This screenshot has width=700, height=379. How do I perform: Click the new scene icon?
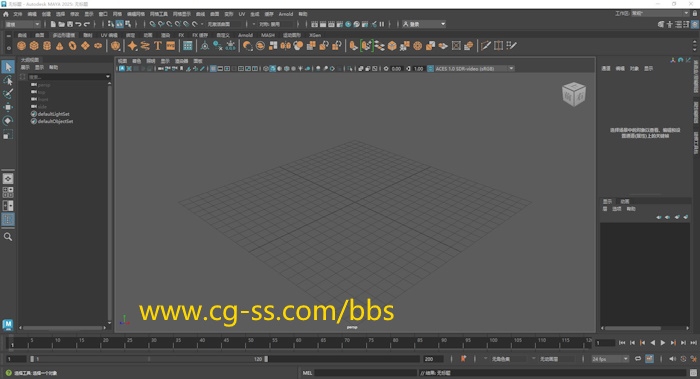(x=53, y=24)
